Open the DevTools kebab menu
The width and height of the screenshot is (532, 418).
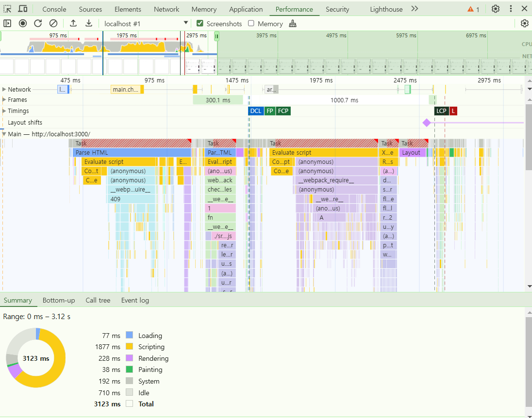tap(511, 9)
